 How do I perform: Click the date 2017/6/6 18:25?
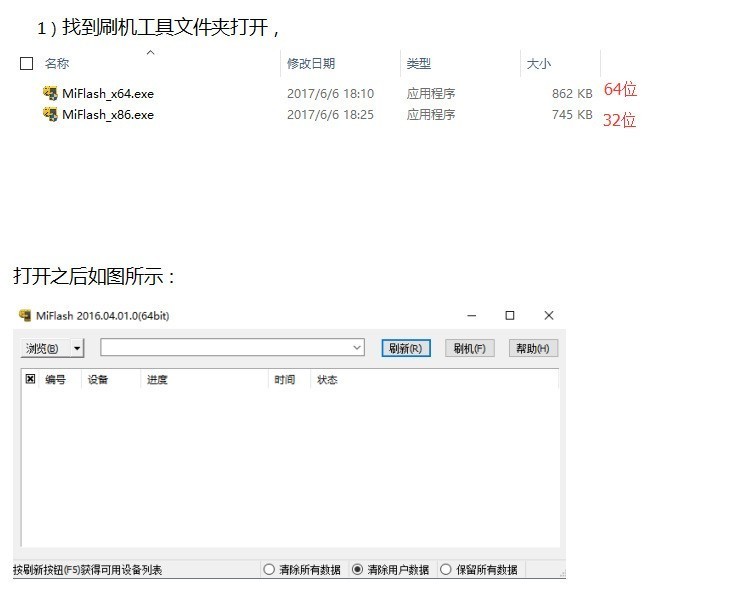click(x=330, y=114)
